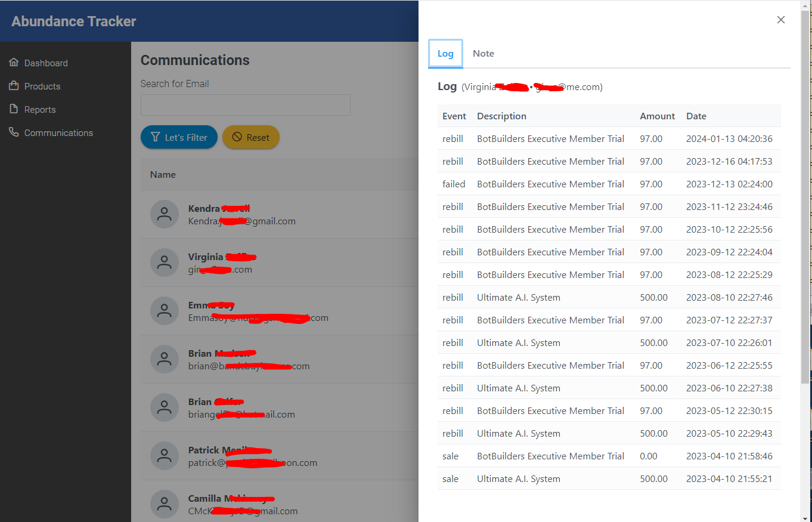Click date 2023-05-10 22:29:43
The width and height of the screenshot is (812, 522).
click(729, 434)
